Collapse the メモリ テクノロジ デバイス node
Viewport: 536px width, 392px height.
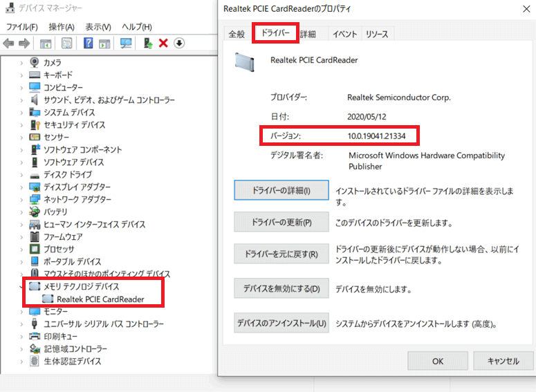pyautogui.click(x=22, y=286)
